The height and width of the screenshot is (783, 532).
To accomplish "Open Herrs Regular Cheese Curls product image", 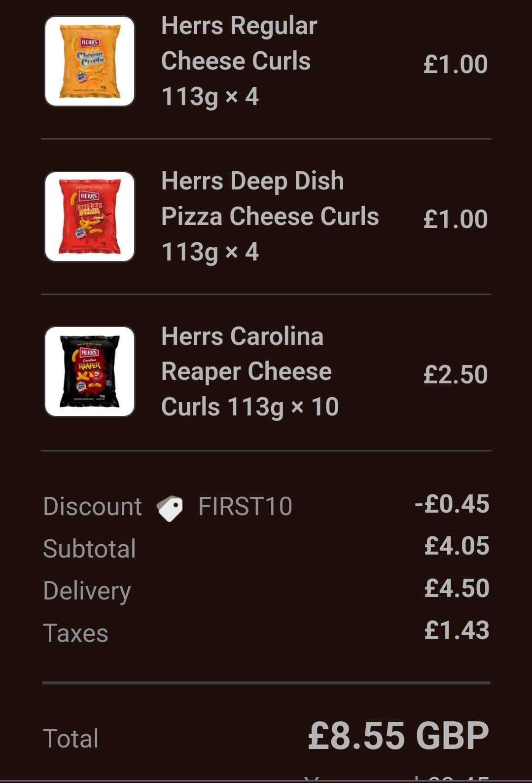I will pyautogui.click(x=90, y=61).
